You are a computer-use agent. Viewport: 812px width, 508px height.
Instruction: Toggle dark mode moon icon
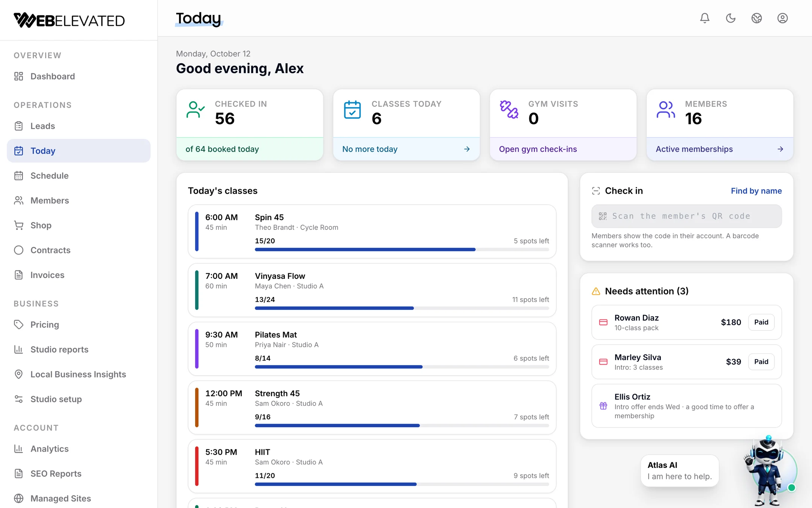pyautogui.click(x=730, y=18)
